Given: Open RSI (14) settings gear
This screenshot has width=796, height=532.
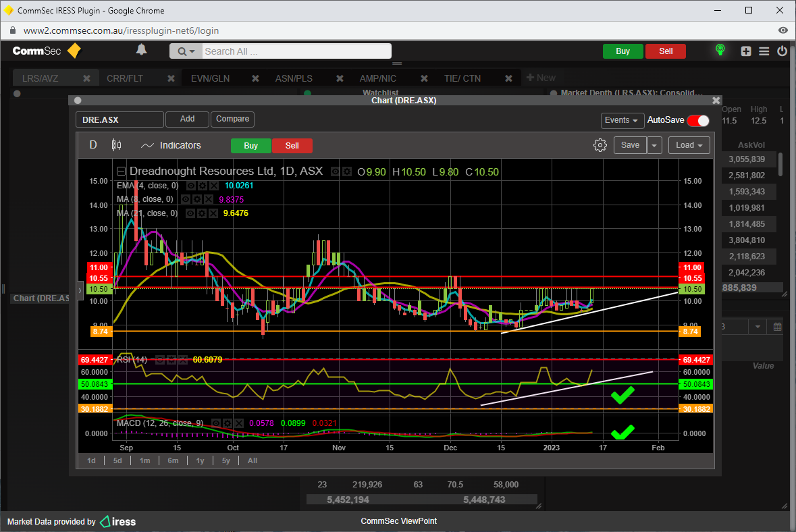Looking at the screenshot, I should click(x=171, y=360).
